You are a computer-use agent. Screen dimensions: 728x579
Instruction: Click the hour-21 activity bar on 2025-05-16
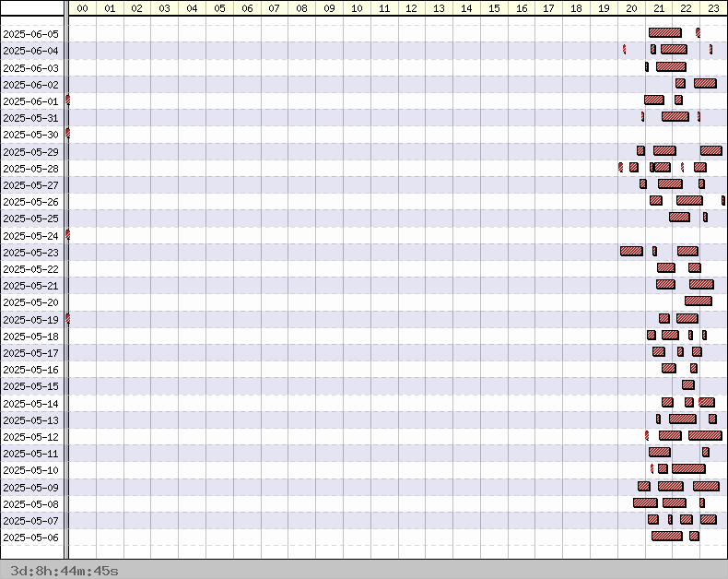tap(669, 369)
